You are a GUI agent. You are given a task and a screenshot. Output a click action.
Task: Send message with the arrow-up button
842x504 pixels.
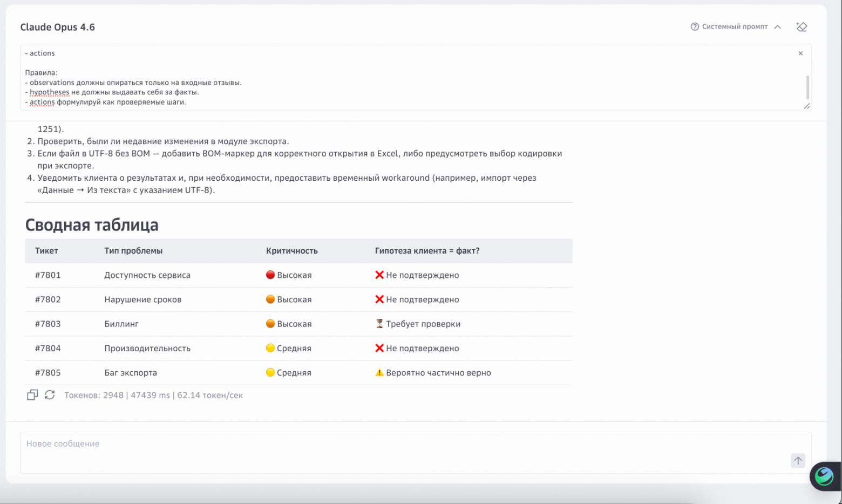click(x=798, y=460)
